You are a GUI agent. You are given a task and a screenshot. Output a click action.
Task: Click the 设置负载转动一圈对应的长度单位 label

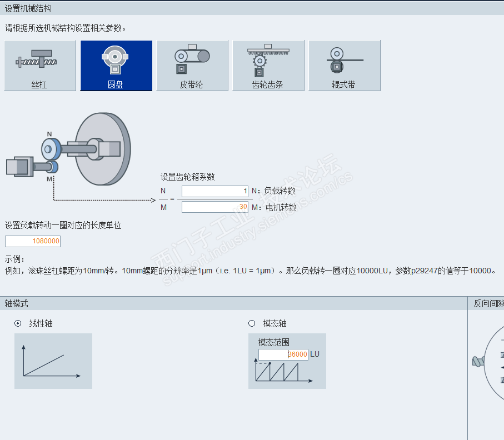coord(63,225)
